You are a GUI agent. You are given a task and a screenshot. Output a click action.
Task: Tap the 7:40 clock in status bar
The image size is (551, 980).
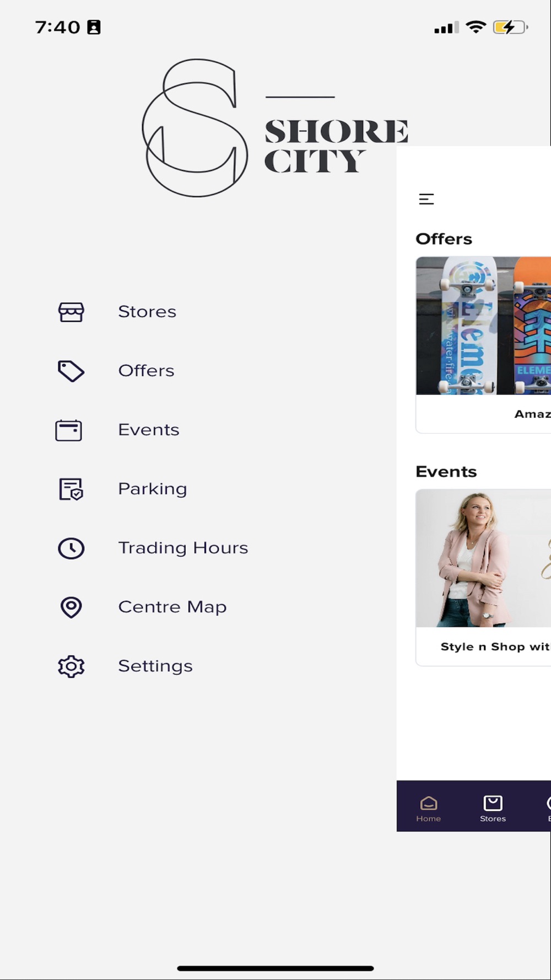[57, 27]
